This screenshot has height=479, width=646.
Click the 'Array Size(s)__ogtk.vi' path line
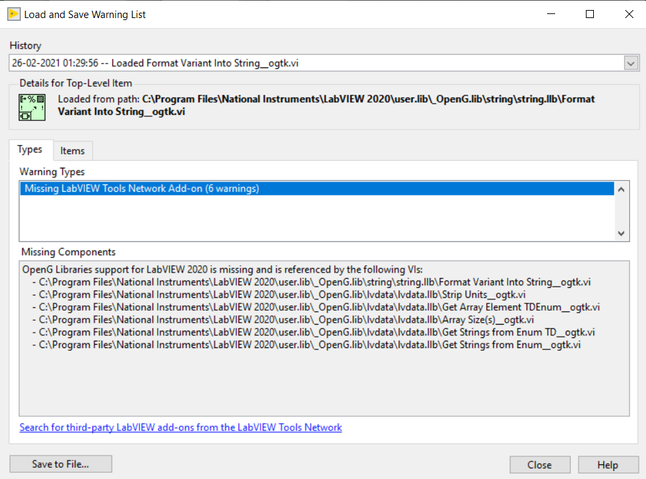pos(283,320)
